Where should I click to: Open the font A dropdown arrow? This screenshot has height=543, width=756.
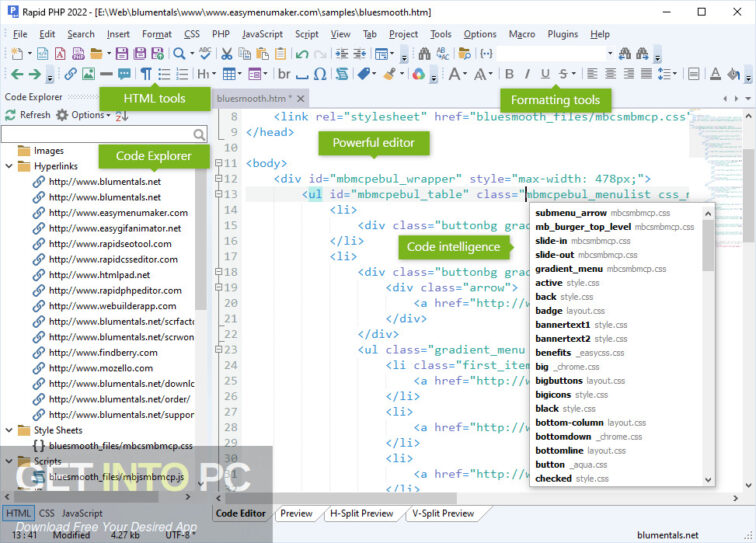465,74
